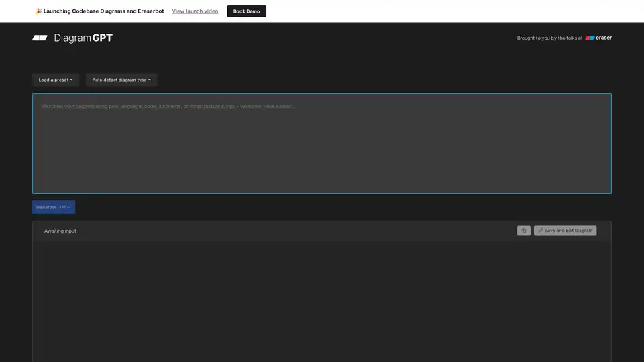Open the View launch video link
The image size is (644, 362).
click(x=195, y=11)
